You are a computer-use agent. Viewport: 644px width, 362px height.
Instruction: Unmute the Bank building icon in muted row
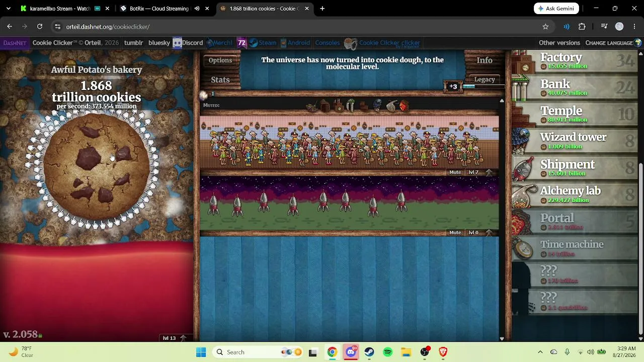pyautogui.click(x=351, y=106)
